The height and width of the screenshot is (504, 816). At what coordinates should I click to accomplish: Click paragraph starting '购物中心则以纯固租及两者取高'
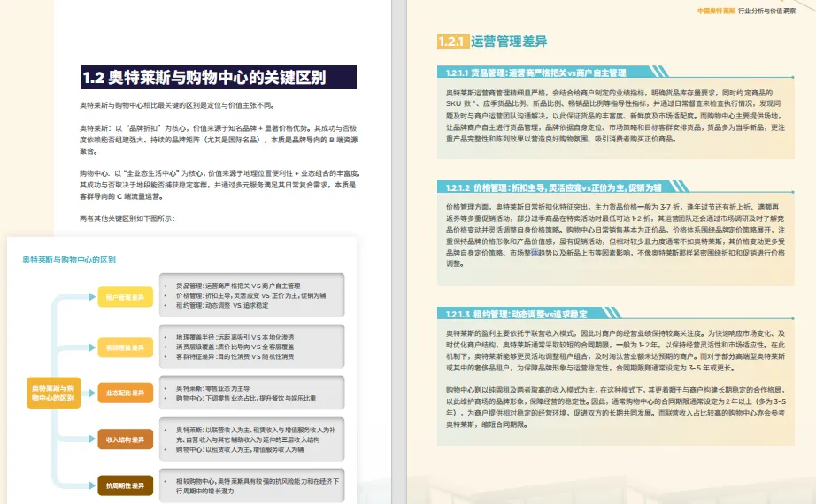[x=616, y=408]
